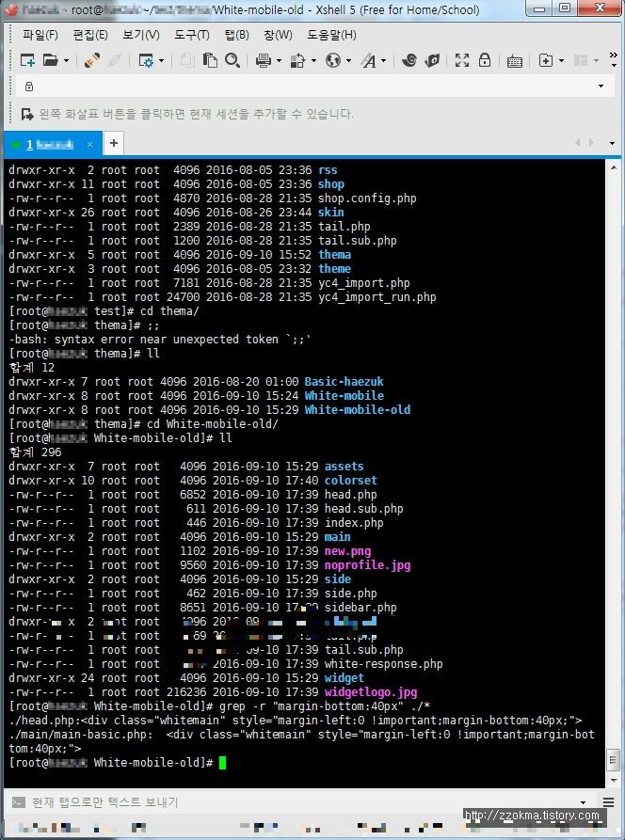Expand the Open folder dropdown arrow
Image resolution: width=625 pixels, height=840 pixels.
[67, 60]
